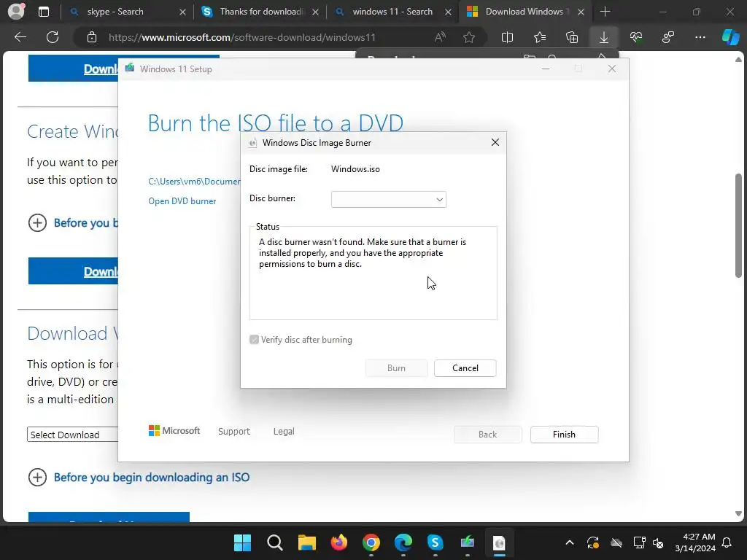Open the Windows Start menu
Image resolution: width=747 pixels, height=560 pixels.
pyautogui.click(x=242, y=542)
